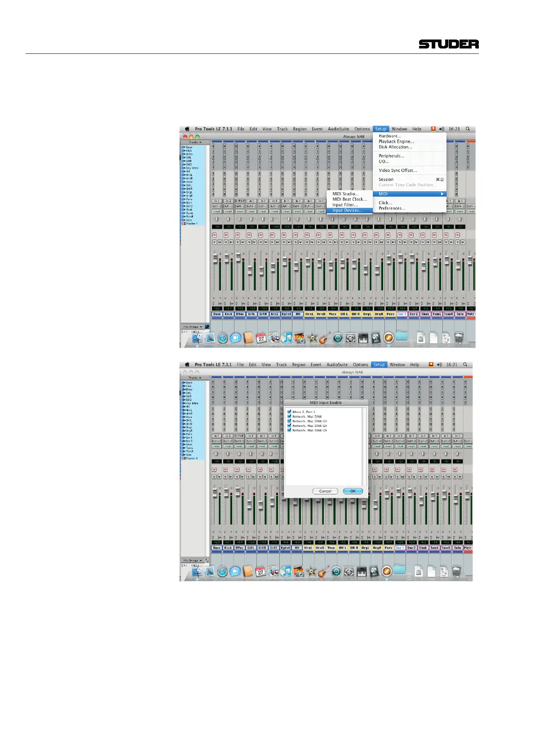Launch iTunes from dock in Setup-menu screenshot
Image resolution: width=535 pixels, height=756 pixels.
(287, 338)
